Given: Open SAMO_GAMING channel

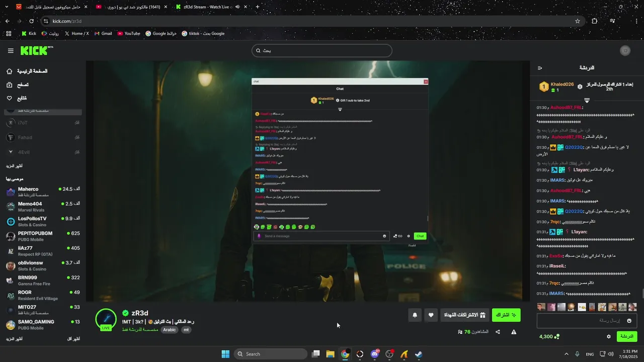Looking at the screenshot, I should click(43, 325).
